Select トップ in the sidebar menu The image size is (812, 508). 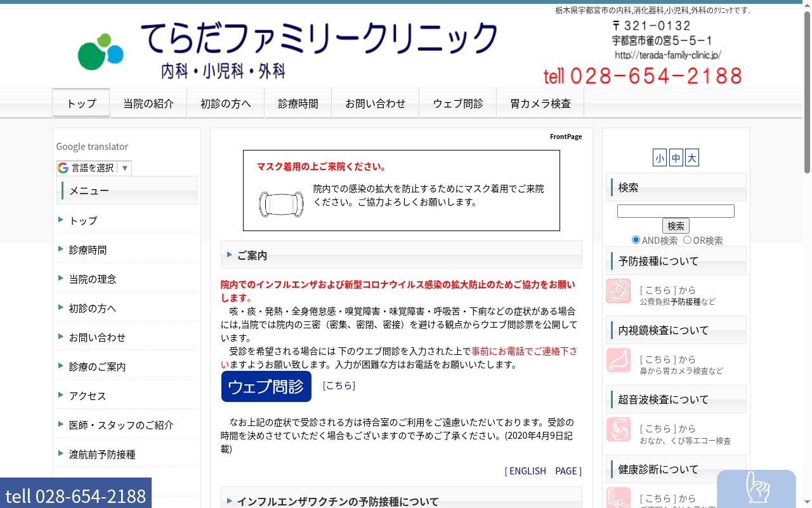tap(83, 220)
